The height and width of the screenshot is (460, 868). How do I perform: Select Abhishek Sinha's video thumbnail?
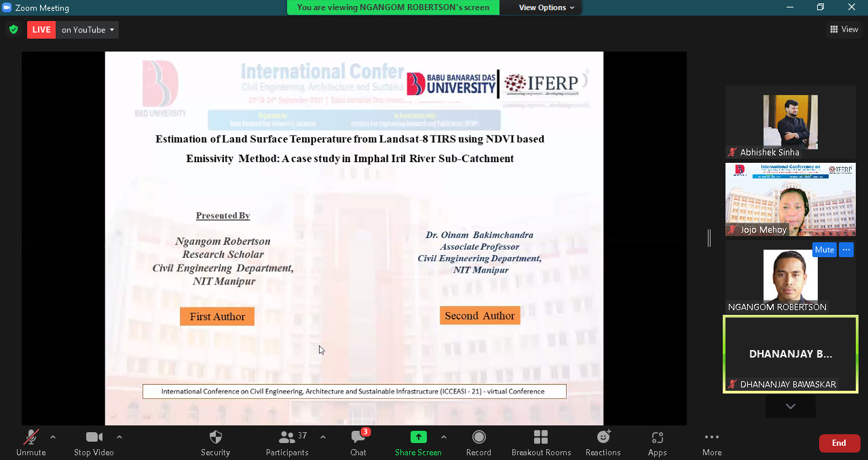(x=790, y=122)
